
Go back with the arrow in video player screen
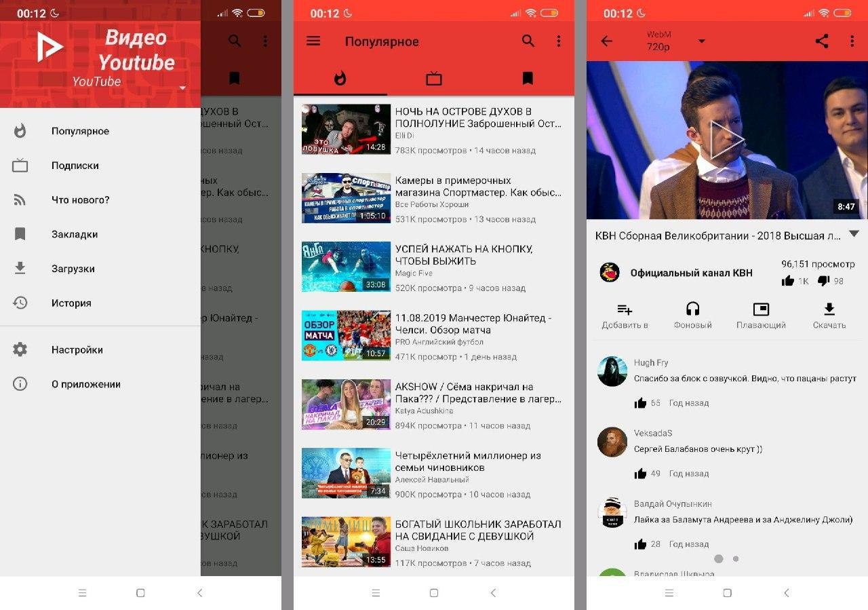click(607, 41)
